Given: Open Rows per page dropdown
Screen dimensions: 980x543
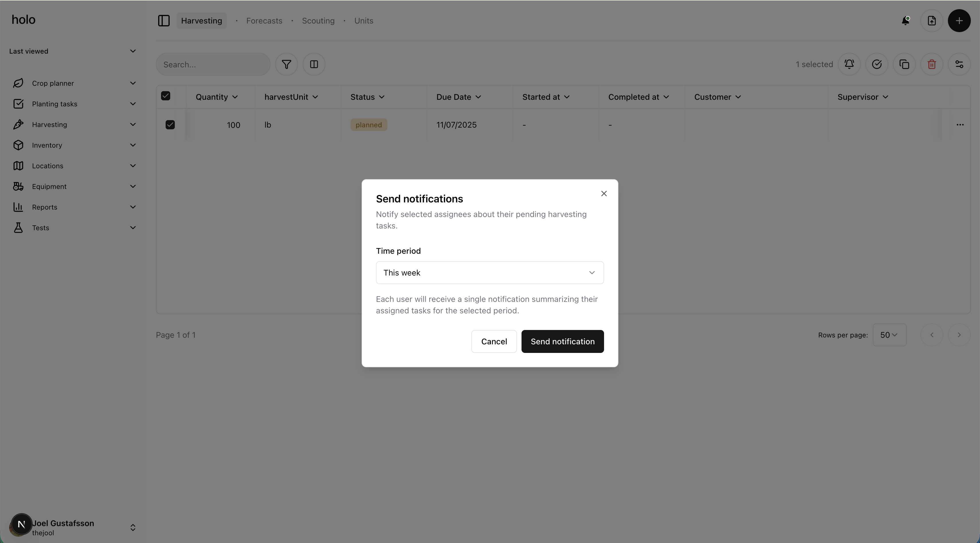Looking at the screenshot, I should 889,335.
